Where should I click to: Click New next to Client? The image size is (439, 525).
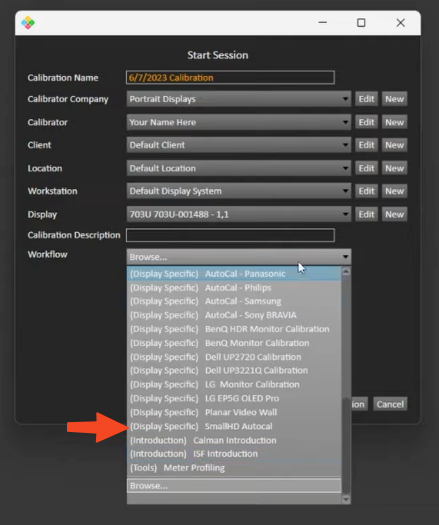click(x=394, y=145)
